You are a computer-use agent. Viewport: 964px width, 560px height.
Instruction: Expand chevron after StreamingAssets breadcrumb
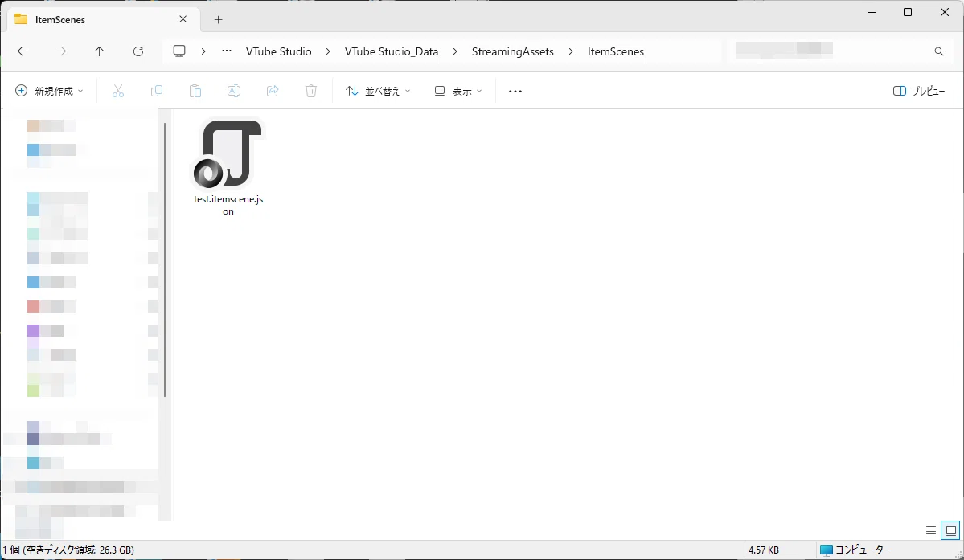[x=571, y=51]
